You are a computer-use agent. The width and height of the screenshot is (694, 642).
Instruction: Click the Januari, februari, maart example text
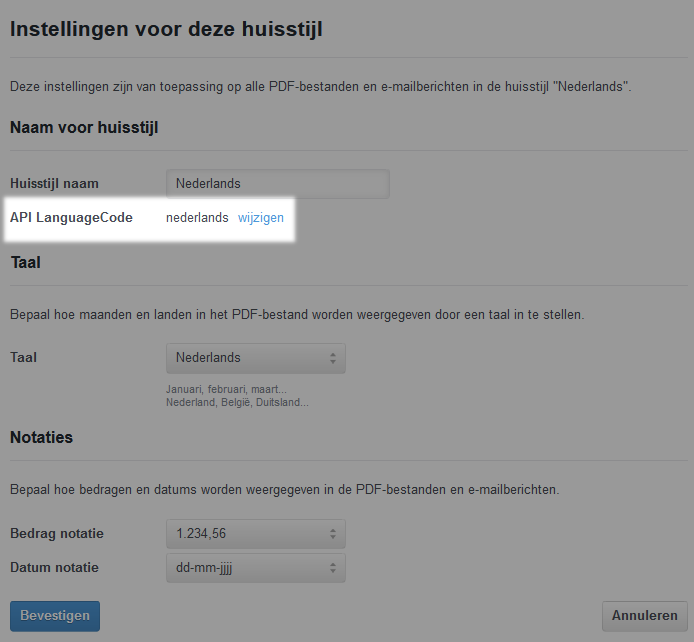[x=226, y=390]
